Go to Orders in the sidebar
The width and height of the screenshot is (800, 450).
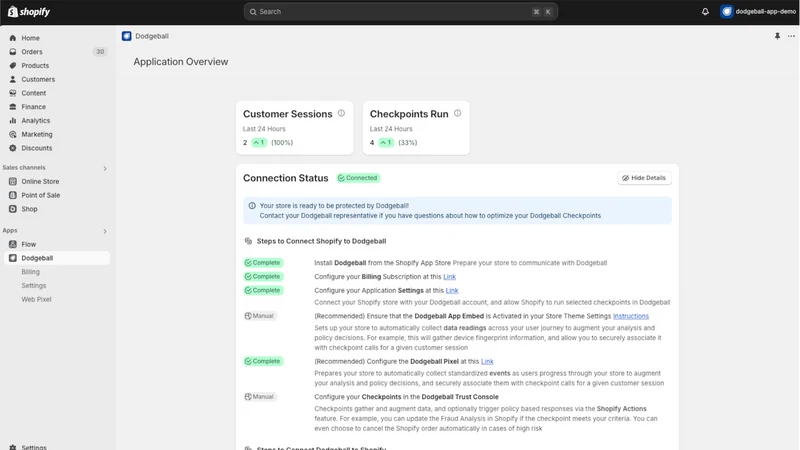click(32, 52)
